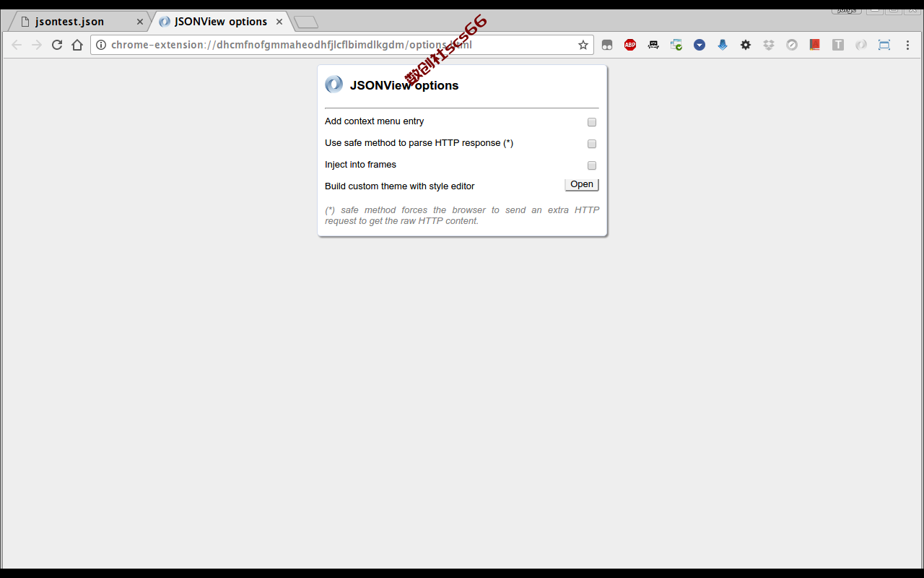Click the Build custom theme with style editor label
Viewport: 924px width, 578px height.
[x=399, y=186]
